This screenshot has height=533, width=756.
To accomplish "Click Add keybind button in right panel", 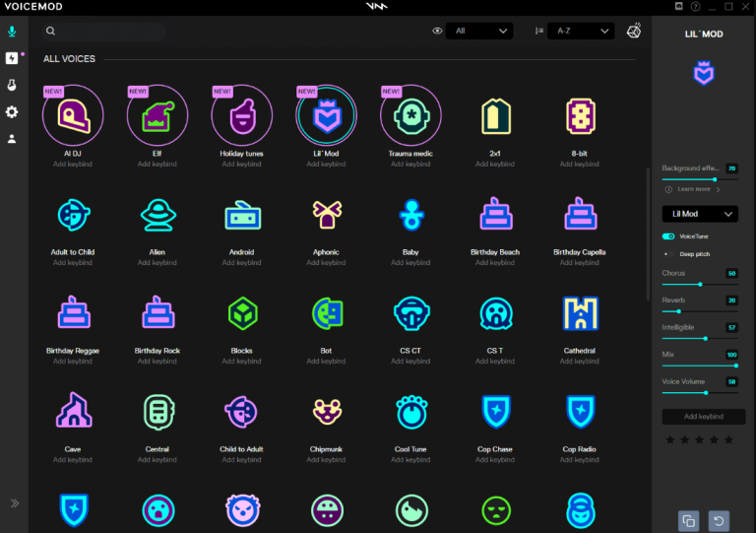I will point(703,417).
